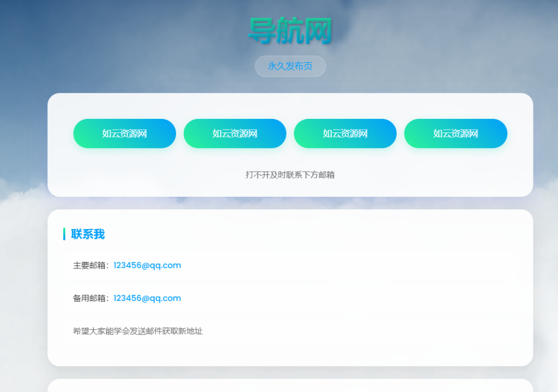The height and width of the screenshot is (392, 558).
Task: Click the 主要邮箱 label text
Action: click(90, 266)
